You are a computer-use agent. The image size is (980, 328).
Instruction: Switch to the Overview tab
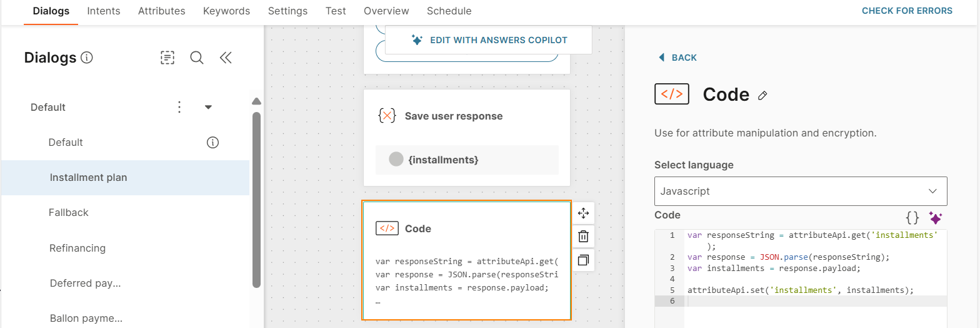coord(386,11)
